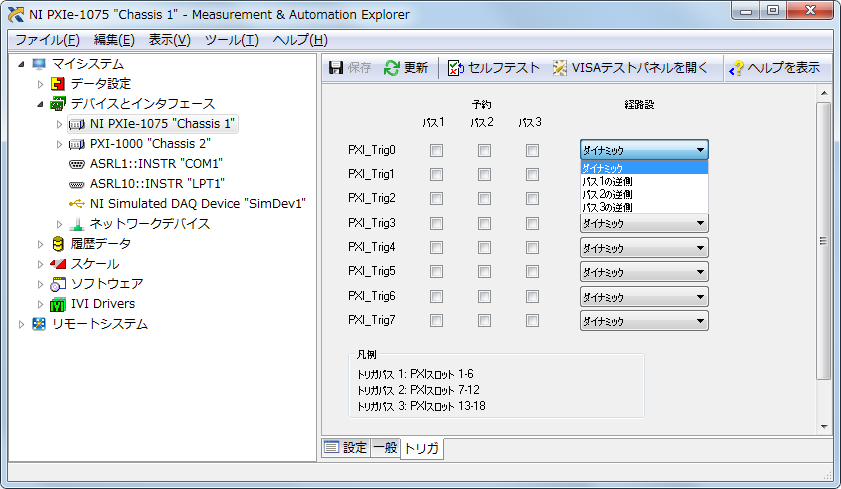Click the PXI_Trig5 row label
Screen dimensions: 841x489
tap(372, 271)
